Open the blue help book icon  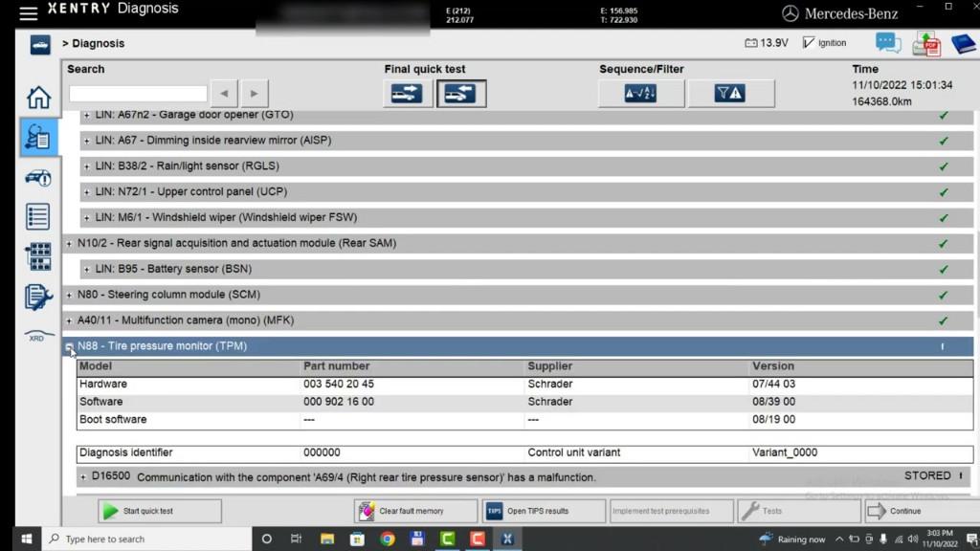tap(963, 44)
